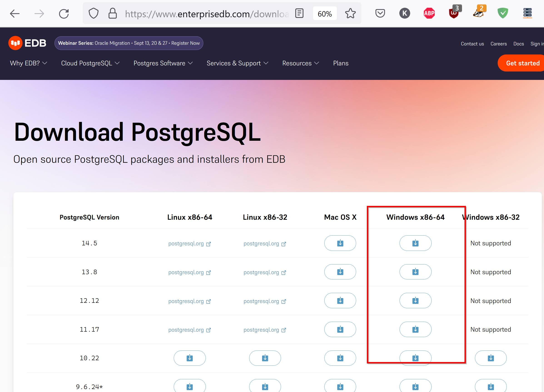This screenshot has width=544, height=392.
Task: Expand the Resources menu
Action: click(x=301, y=63)
